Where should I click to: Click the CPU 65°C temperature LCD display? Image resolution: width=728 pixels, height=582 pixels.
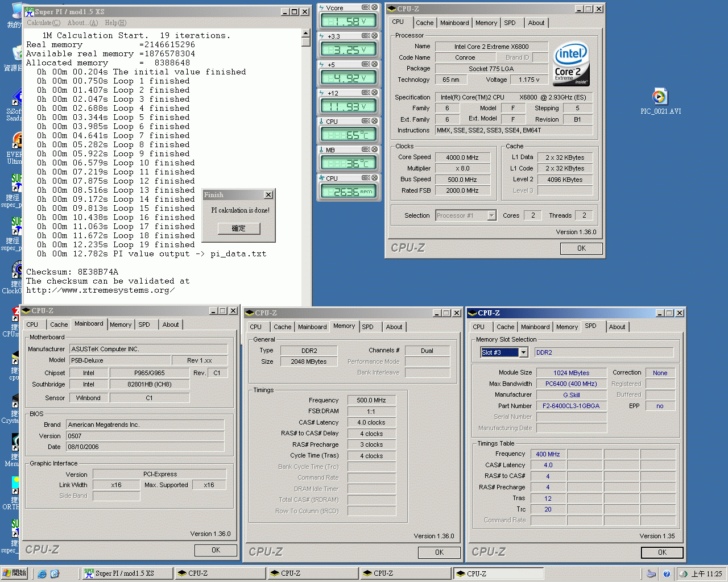349,135
